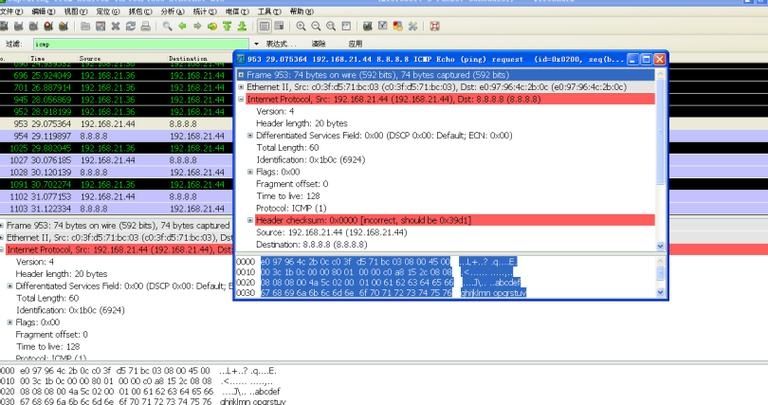The height and width of the screenshot is (405, 768).
Task: Click the popup details scrollbar down arrow
Action: pos(659,245)
